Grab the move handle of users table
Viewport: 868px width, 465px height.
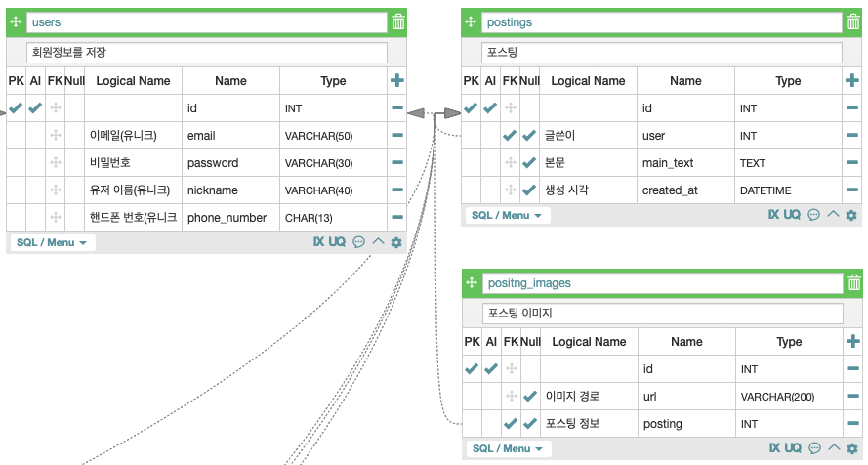16,22
